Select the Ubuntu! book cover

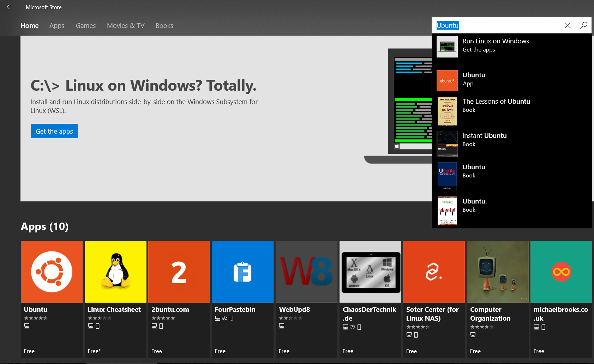447,211
